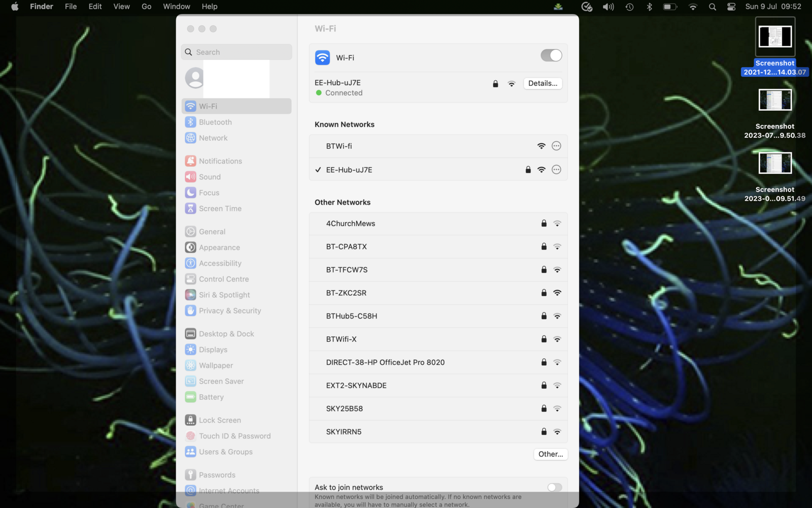Click the volume icon in the menu bar
The height and width of the screenshot is (508, 812).
608,7
